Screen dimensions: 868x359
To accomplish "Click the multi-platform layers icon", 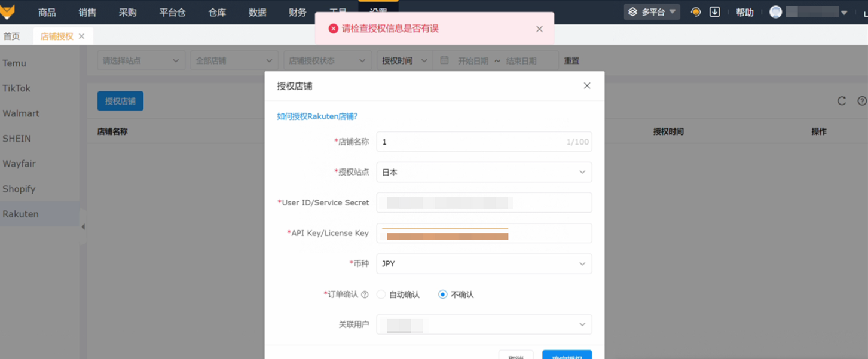I will tap(632, 12).
